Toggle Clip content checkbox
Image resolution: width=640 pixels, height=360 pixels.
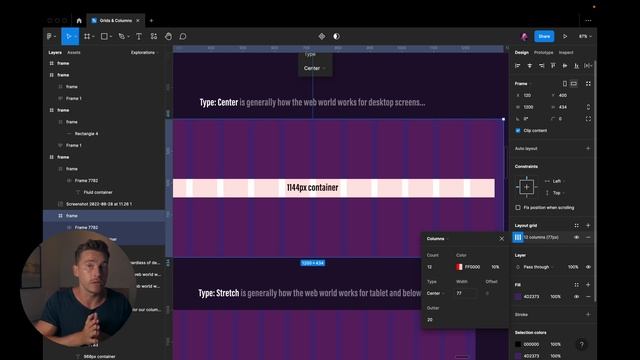click(x=518, y=131)
